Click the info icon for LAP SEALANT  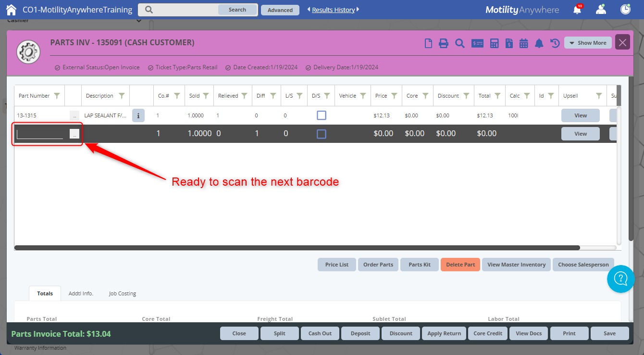tap(138, 115)
